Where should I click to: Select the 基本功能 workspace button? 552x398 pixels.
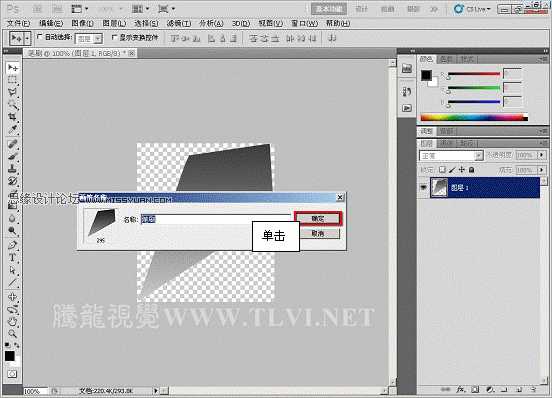[x=329, y=9]
